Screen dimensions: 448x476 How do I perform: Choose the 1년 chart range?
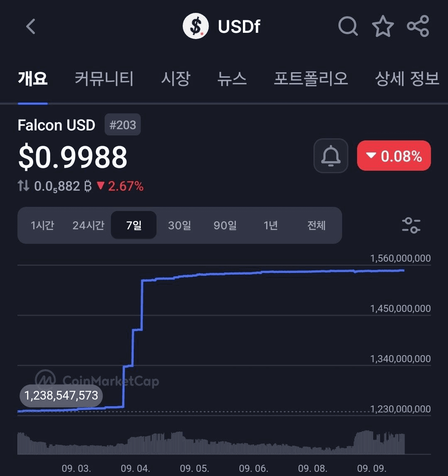[270, 225]
